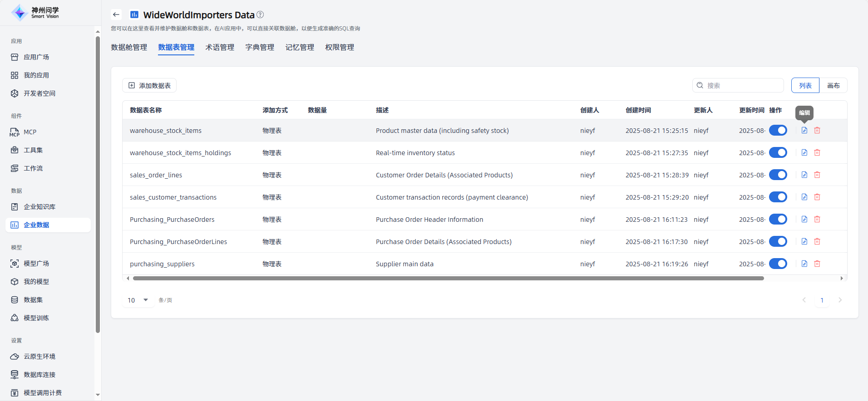Delete the Purchasing_PurchaseOrders table
This screenshot has width=868, height=401.
click(817, 220)
